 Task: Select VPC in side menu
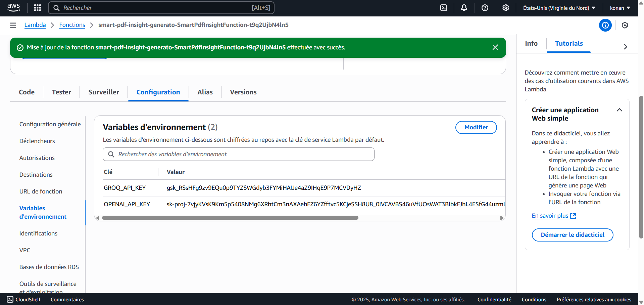point(25,250)
